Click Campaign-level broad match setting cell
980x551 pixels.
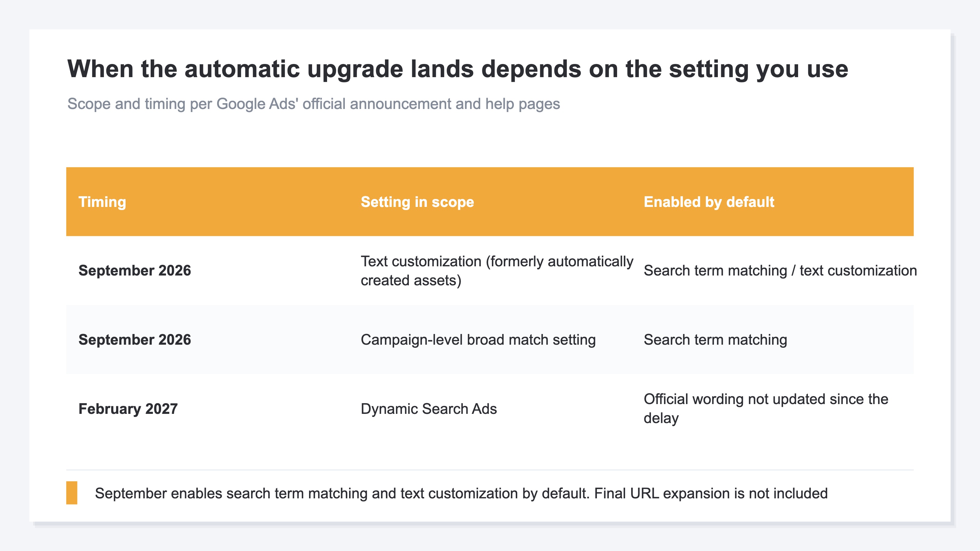click(478, 339)
